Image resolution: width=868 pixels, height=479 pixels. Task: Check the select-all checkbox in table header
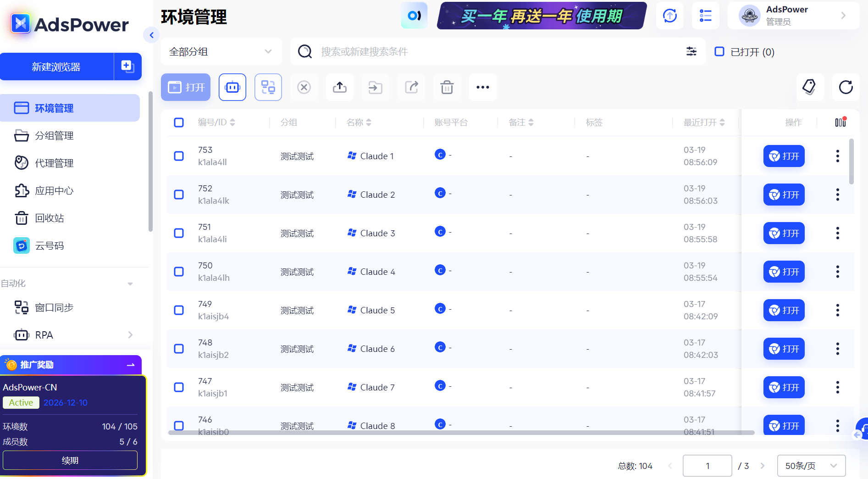(x=178, y=122)
